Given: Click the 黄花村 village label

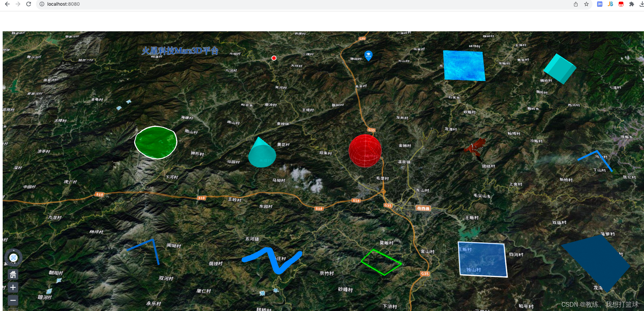Looking at the screenshot, I should click(283, 145).
